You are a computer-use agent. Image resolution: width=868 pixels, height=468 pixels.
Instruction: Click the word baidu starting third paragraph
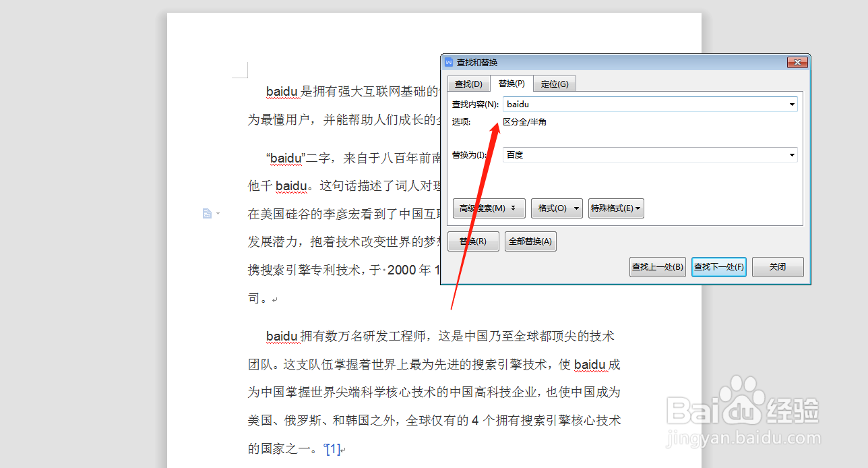[282, 336]
